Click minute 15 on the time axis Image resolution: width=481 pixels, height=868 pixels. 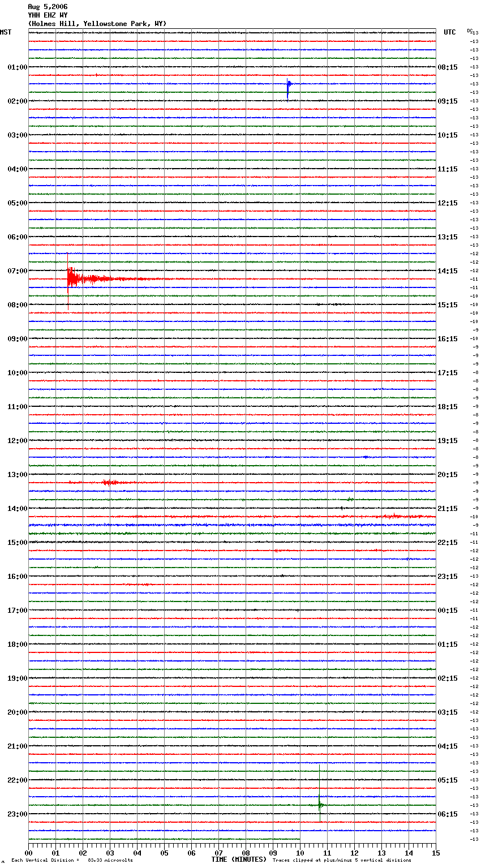(x=436, y=853)
